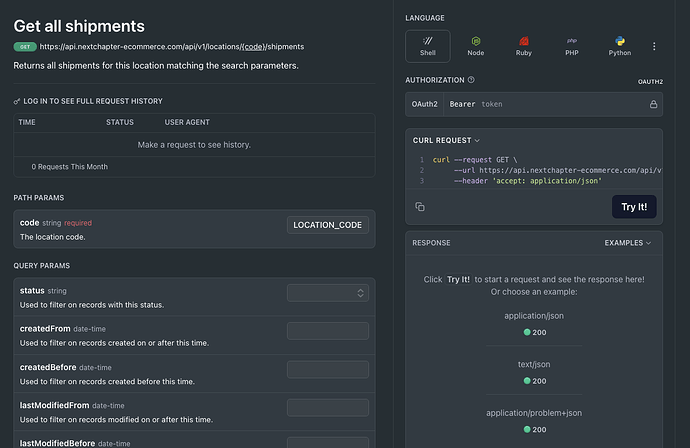Copy the cURL request with copy icon
The width and height of the screenshot is (690, 448).
pyautogui.click(x=420, y=206)
